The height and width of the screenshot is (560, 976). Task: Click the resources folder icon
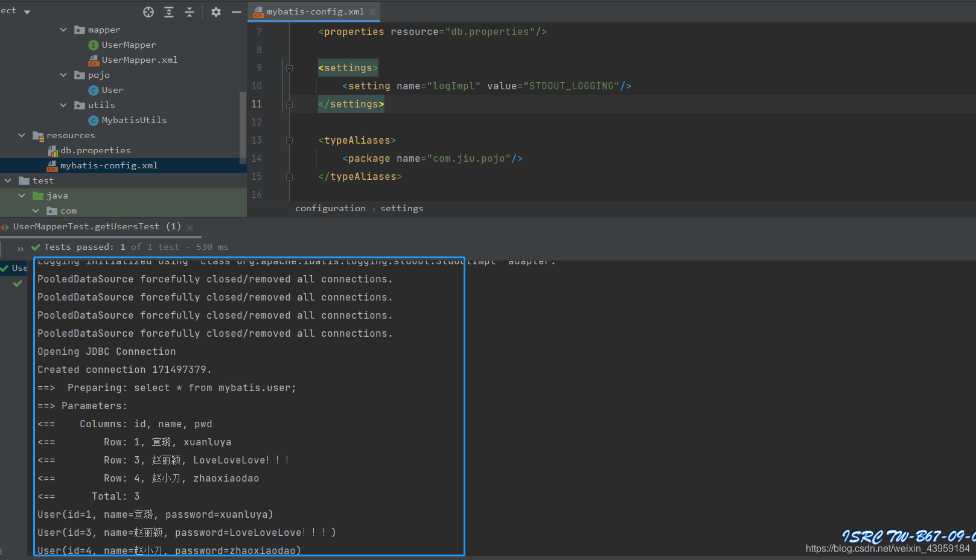point(39,135)
